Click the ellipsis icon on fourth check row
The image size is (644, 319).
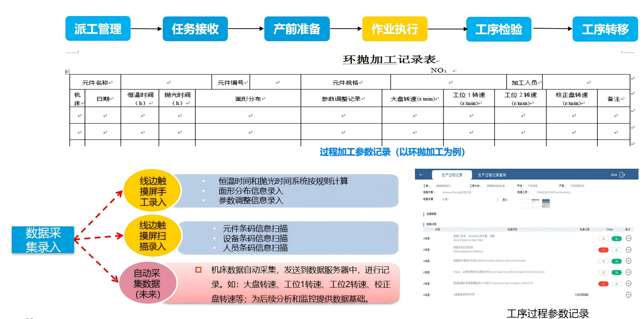(x=628, y=272)
